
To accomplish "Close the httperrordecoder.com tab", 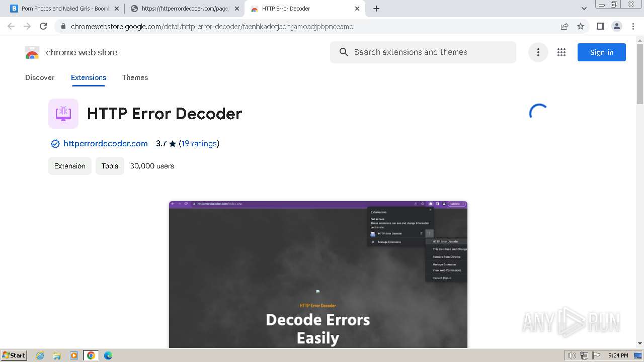I will [x=237, y=9].
